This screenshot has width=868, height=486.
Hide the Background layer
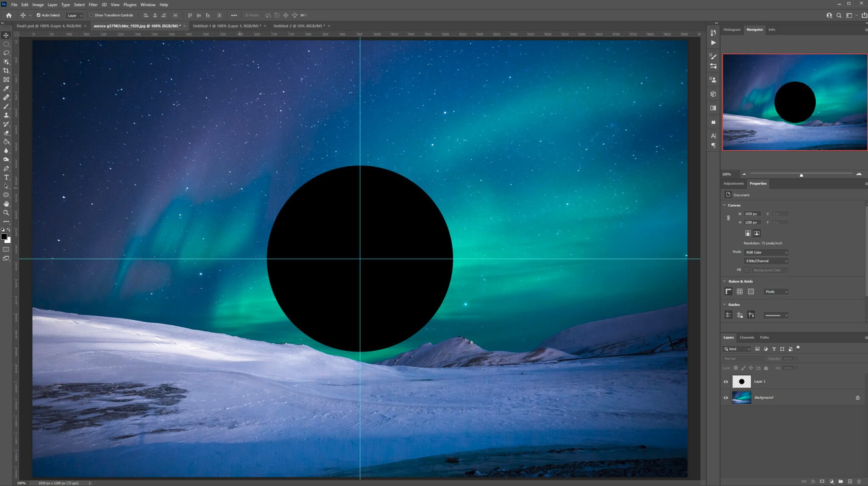tap(726, 397)
